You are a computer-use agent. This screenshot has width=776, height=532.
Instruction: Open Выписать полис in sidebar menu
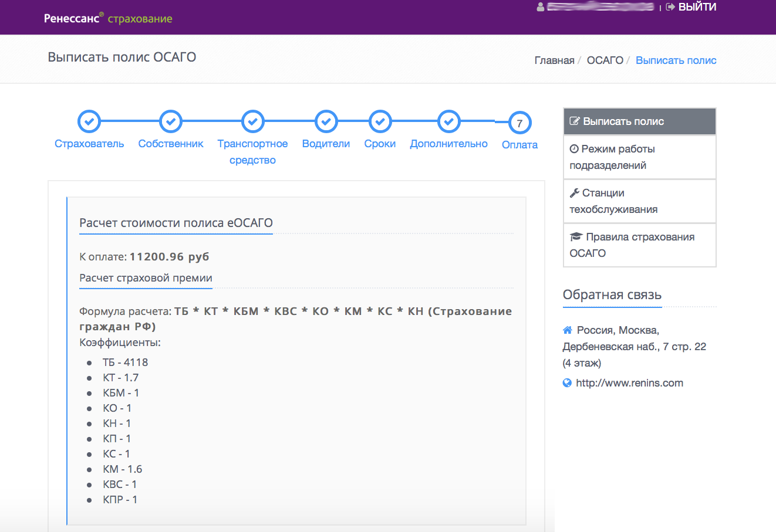tap(639, 121)
